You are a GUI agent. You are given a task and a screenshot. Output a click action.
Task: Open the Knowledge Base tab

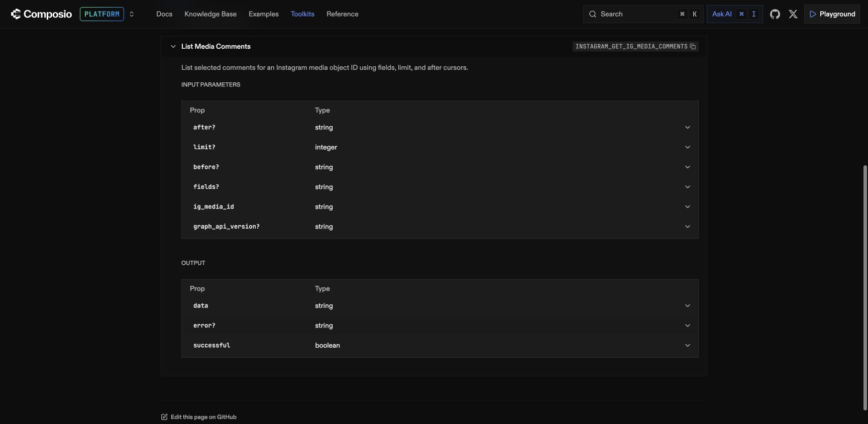click(210, 14)
